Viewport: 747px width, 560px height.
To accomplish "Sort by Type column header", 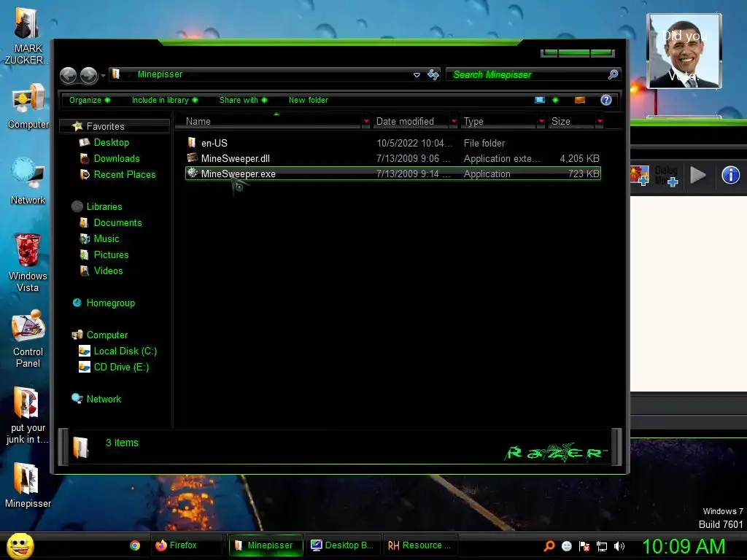I will 498,122.
